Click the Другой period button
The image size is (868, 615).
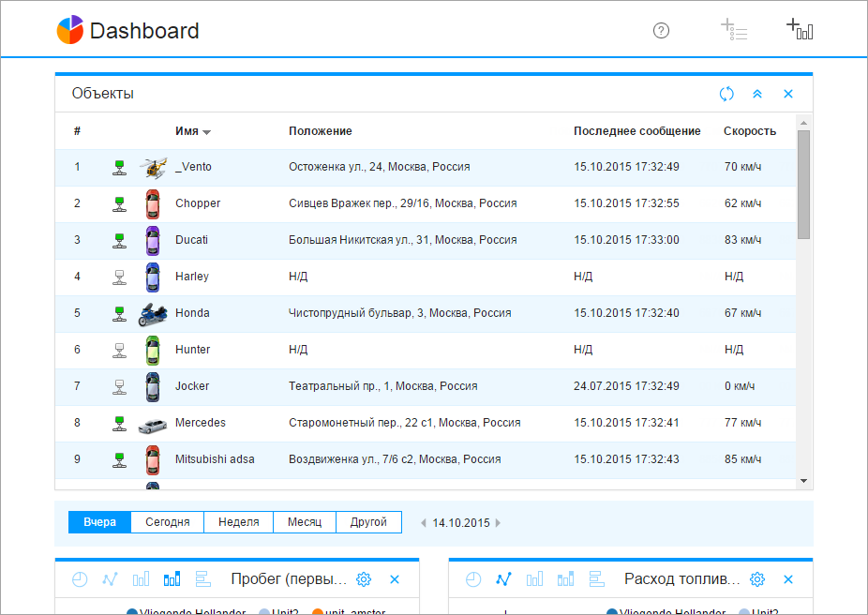coord(368,522)
